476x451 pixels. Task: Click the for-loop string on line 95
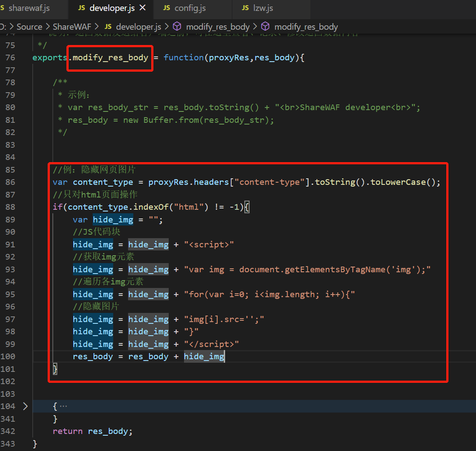pyautogui.click(x=269, y=295)
